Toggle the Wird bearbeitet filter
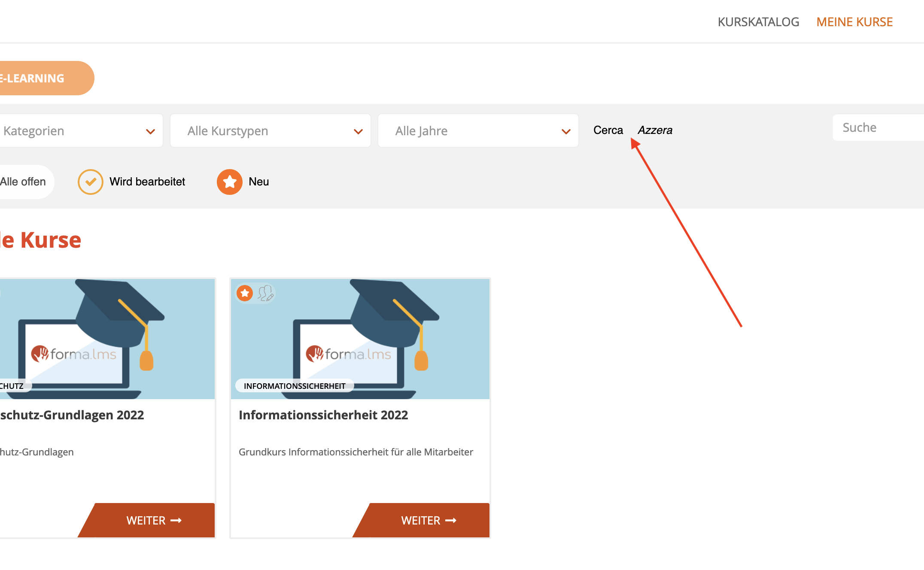The width and height of the screenshot is (924, 570). click(147, 182)
